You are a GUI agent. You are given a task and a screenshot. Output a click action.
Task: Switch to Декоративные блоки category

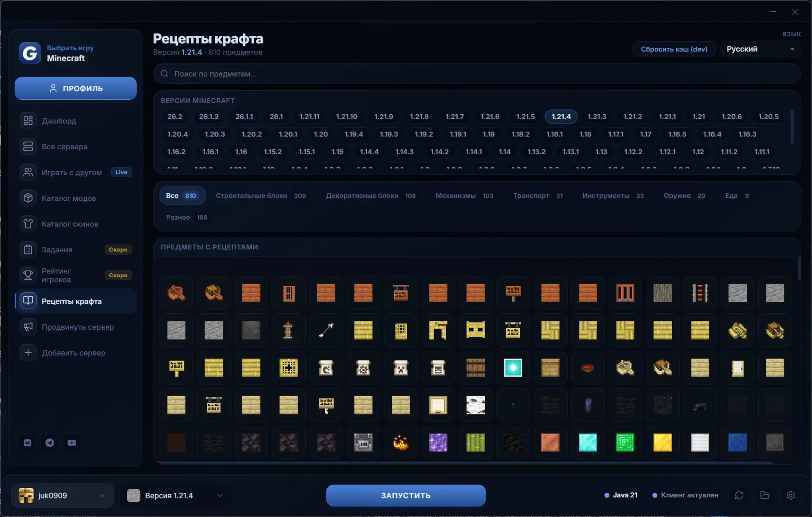pos(371,196)
